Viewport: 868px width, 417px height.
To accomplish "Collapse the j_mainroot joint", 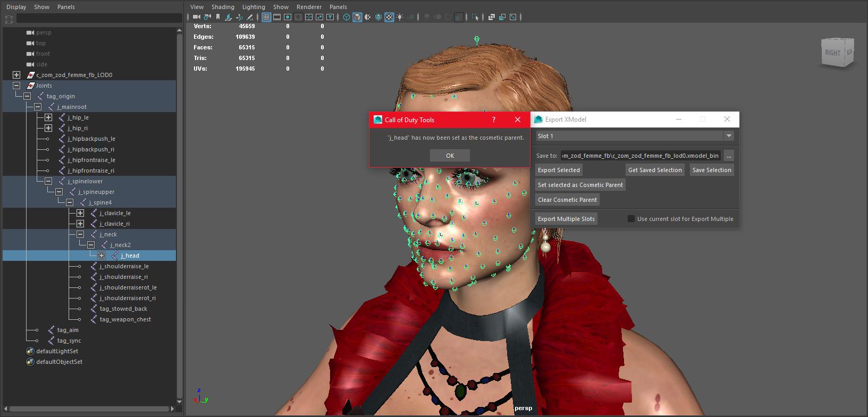I will click(x=38, y=107).
